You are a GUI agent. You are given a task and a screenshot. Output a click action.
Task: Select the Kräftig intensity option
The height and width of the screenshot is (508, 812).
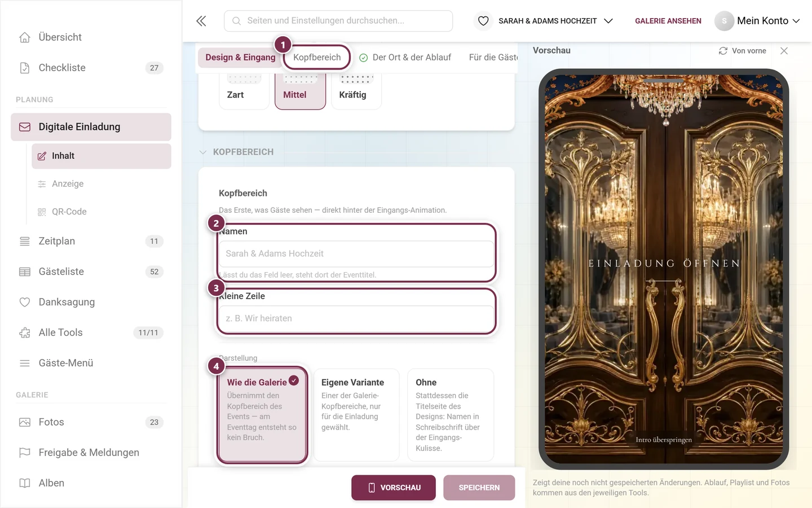click(356, 90)
